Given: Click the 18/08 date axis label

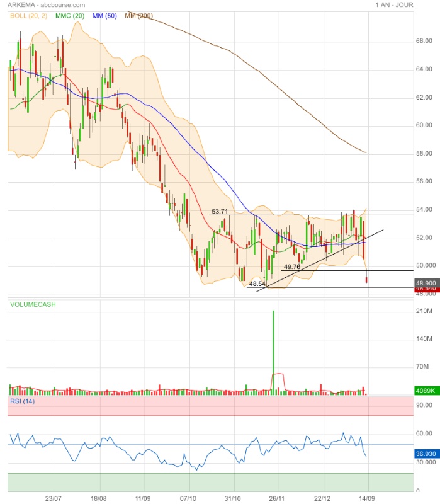Looking at the screenshot, I should click(99, 498).
